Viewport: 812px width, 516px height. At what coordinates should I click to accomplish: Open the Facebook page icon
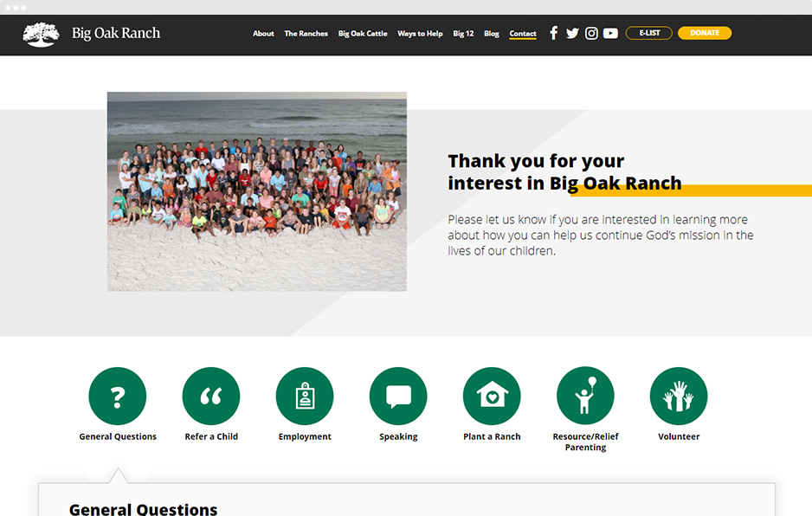pos(553,33)
